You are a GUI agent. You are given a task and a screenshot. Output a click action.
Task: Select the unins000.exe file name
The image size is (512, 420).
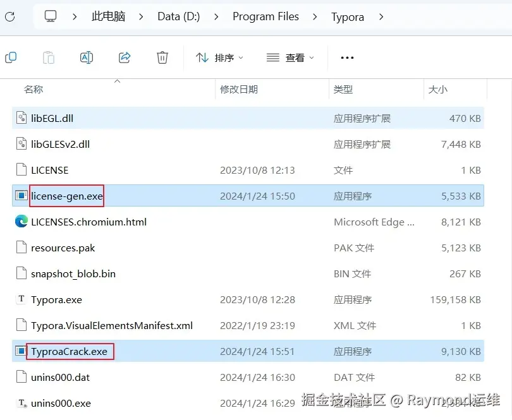click(61, 404)
